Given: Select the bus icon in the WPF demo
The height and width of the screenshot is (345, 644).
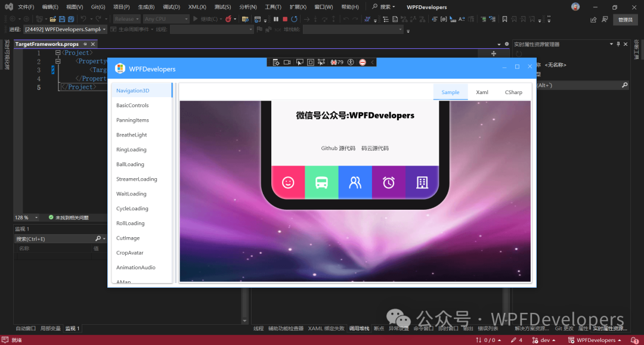Looking at the screenshot, I should pos(321,182).
